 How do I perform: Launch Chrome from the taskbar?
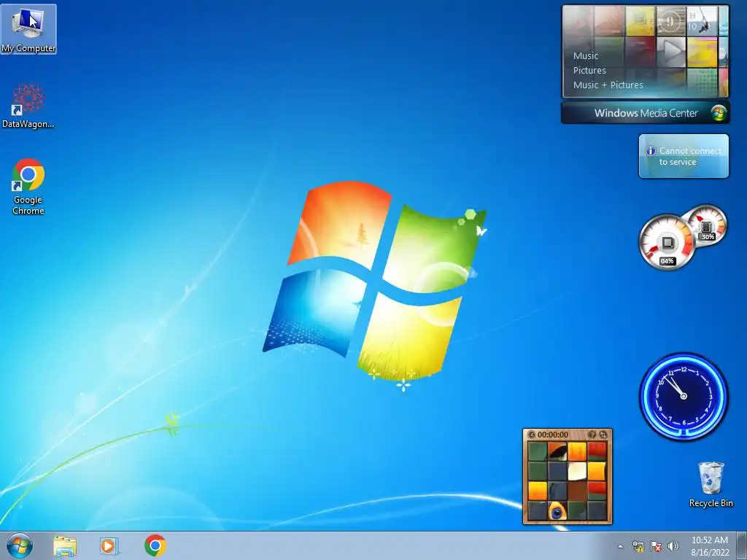[155, 545]
